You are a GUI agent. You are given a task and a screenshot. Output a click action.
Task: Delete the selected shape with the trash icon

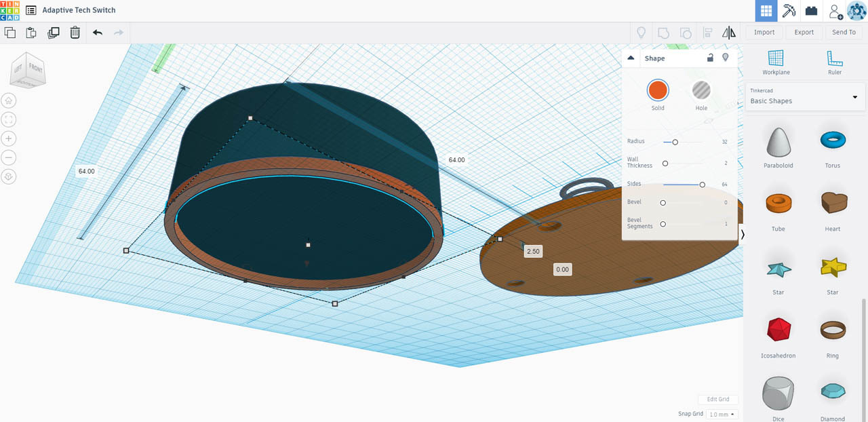[x=75, y=32]
